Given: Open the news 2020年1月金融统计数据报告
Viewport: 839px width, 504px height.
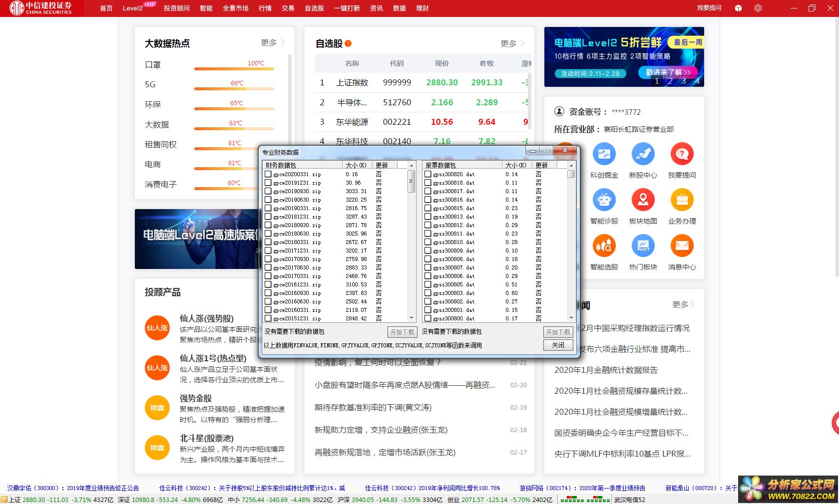Looking at the screenshot, I should (x=606, y=370).
